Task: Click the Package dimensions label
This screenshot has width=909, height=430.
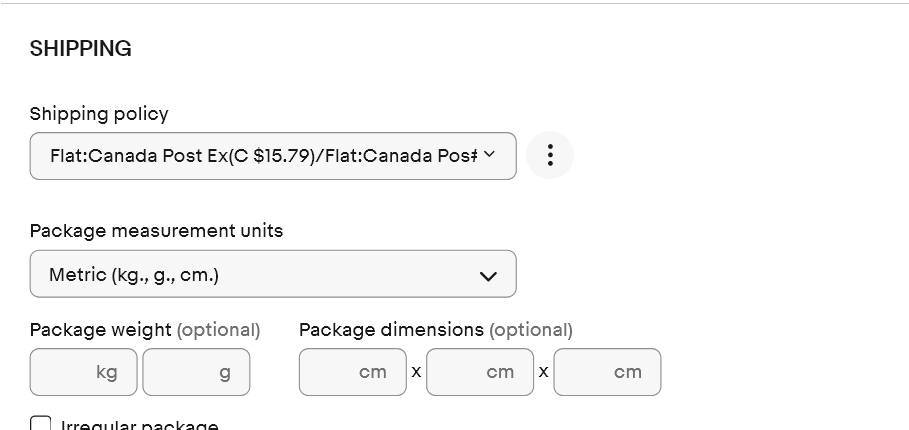Action: (391, 330)
